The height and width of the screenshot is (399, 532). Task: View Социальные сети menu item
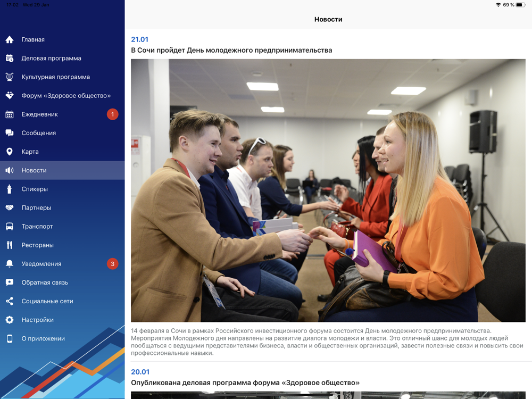click(62, 301)
